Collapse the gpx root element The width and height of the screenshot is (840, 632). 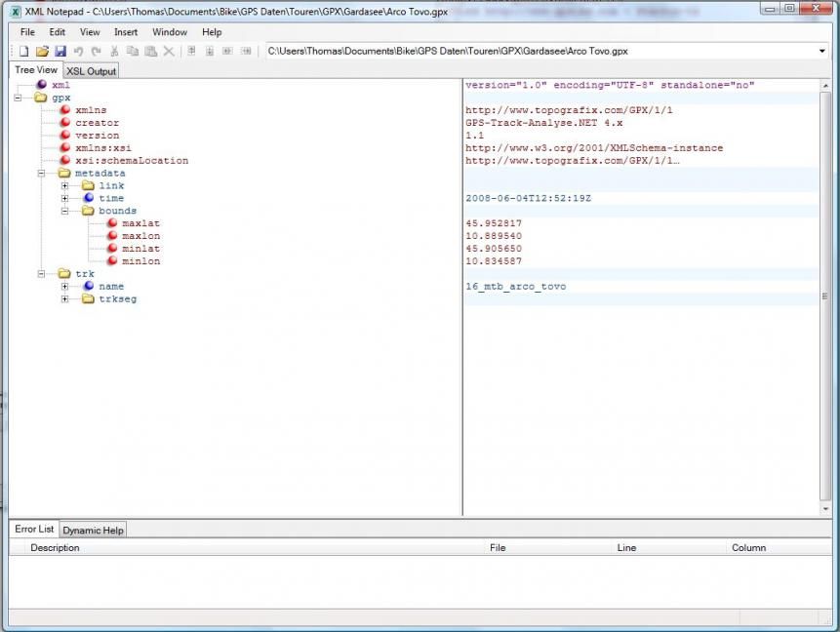click(18, 99)
